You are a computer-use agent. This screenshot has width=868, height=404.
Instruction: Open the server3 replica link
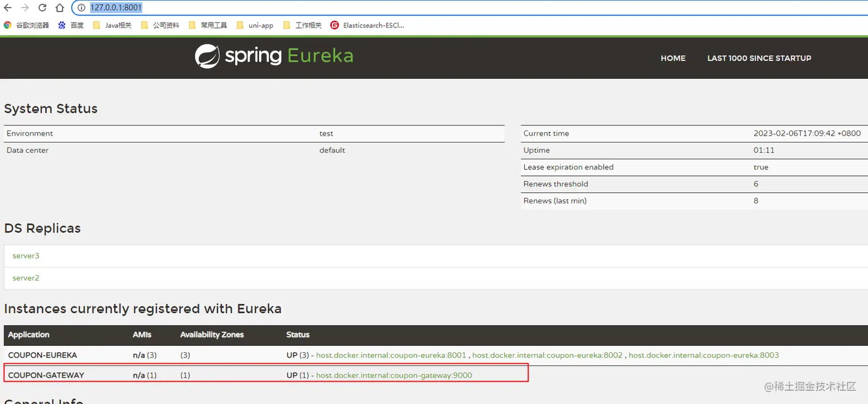pyautogui.click(x=26, y=256)
